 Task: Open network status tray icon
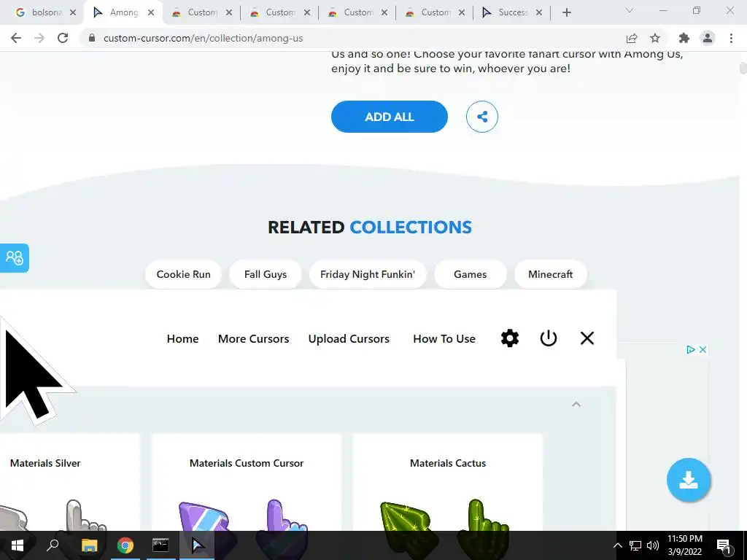point(635,545)
